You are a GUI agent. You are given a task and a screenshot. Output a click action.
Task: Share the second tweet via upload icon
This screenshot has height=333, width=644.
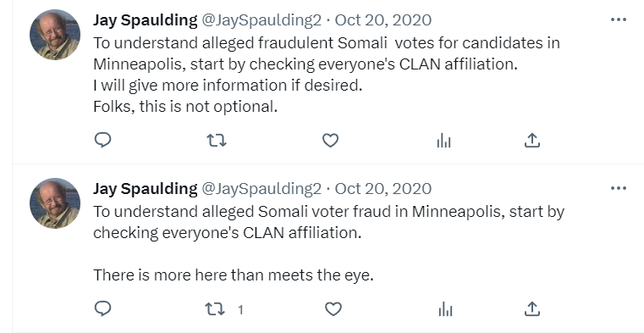coord(532,308)
